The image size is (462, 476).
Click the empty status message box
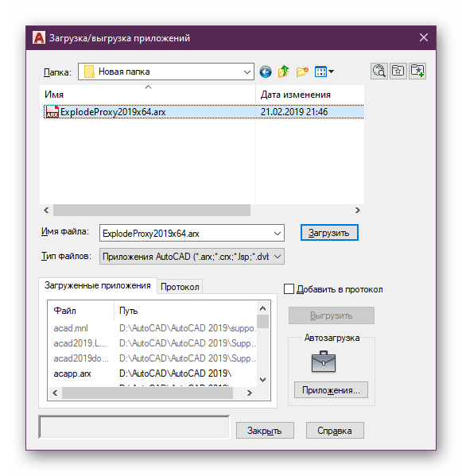point(134,427)
